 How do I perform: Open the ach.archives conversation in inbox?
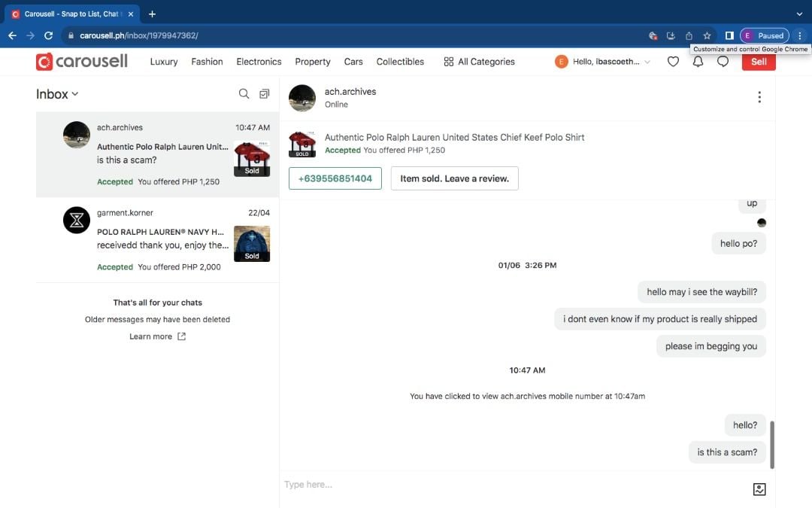[x=157, y=154]
